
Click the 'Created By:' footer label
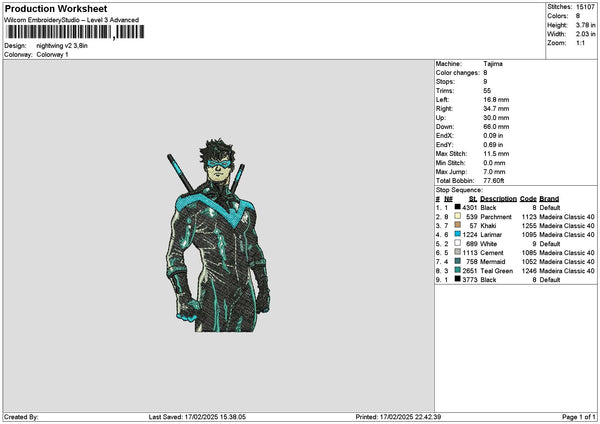pos(21,417)
